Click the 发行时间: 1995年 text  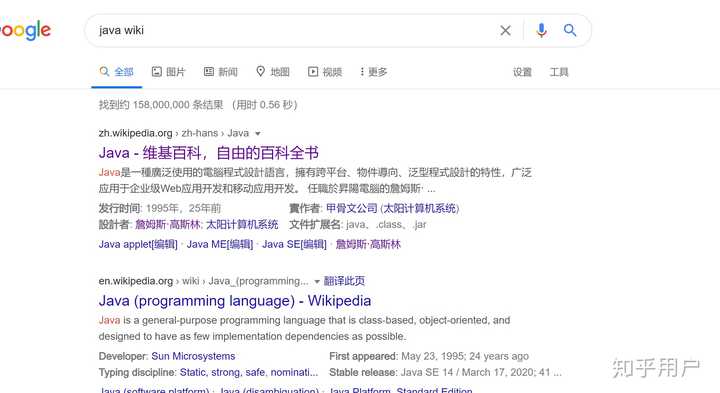coord(159,208)
